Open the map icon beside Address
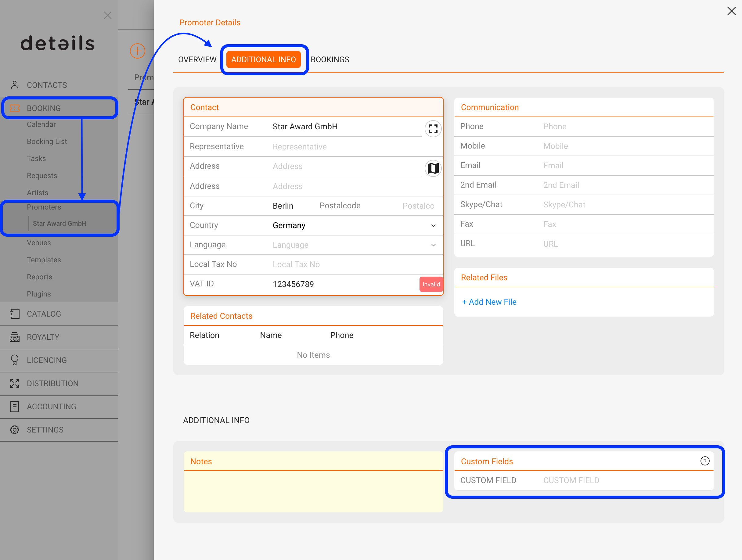The height and width of the screenshot is (560, 742). (433, 168)
